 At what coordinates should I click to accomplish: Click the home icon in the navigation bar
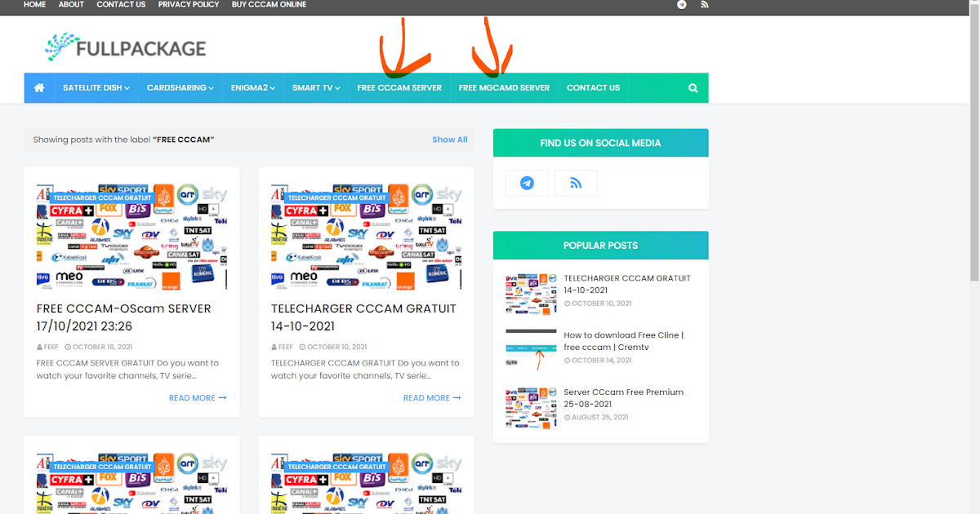pos(38,88)
